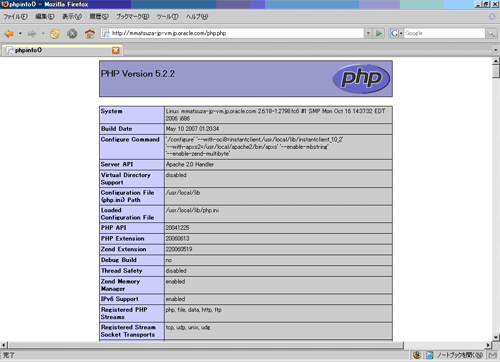Image resolution: width=500 pixels, height=362 pixels.
Task: Select the phpinfo() tab
Action: (62, 50)
